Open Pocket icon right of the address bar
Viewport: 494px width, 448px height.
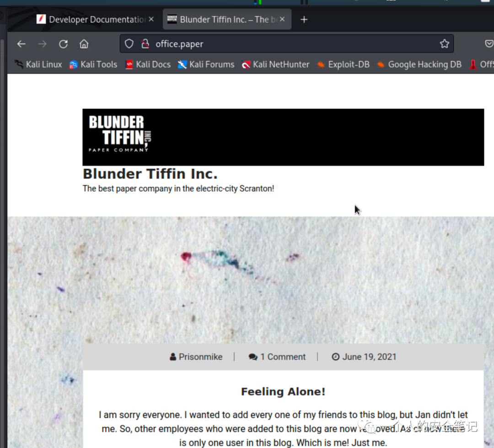pyautogui.click(x=489, y=44)
